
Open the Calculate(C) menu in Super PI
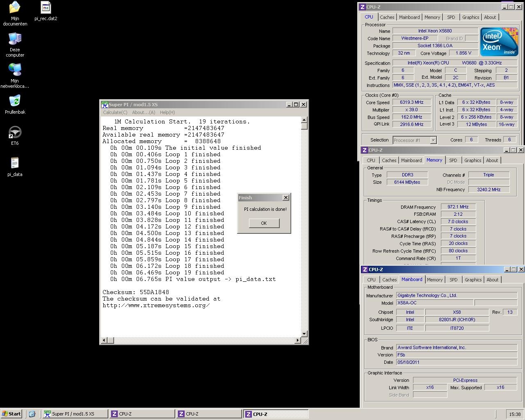115,112
